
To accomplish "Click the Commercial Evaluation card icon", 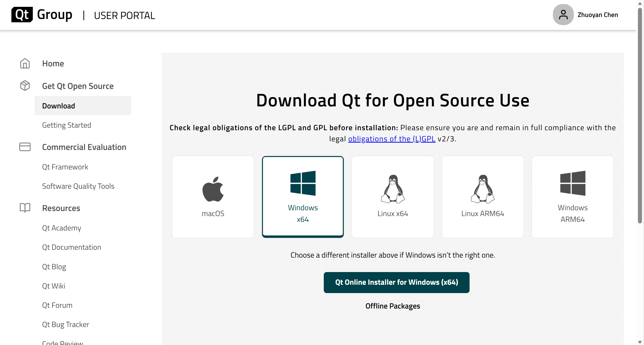I will click(25, 147).
